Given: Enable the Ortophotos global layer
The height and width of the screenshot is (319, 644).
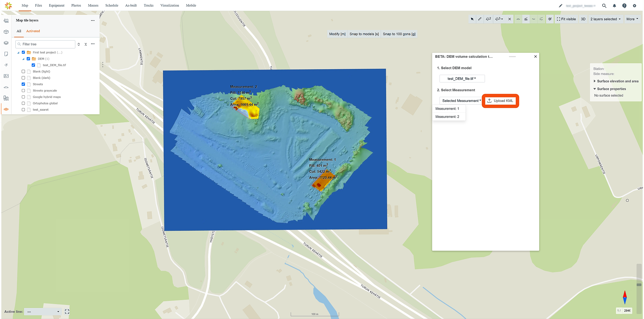Looking at the screenshot, I should tap(23, 103).
